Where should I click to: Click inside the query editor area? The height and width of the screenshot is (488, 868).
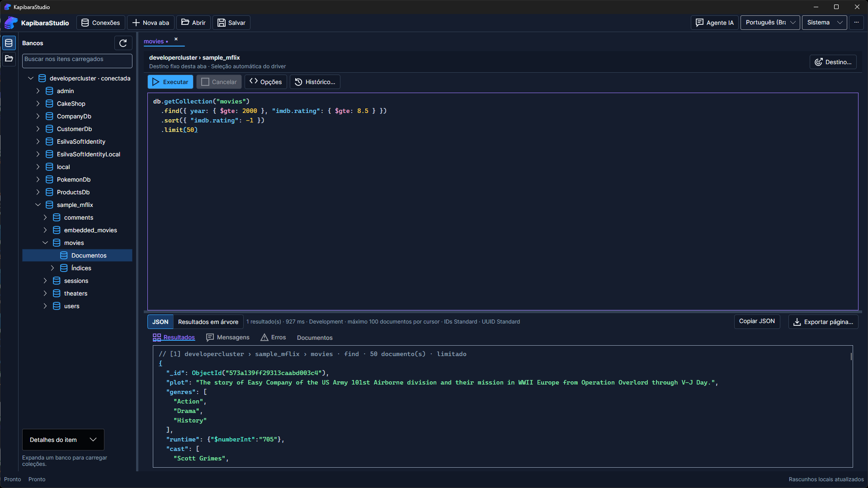coord(503,202)
